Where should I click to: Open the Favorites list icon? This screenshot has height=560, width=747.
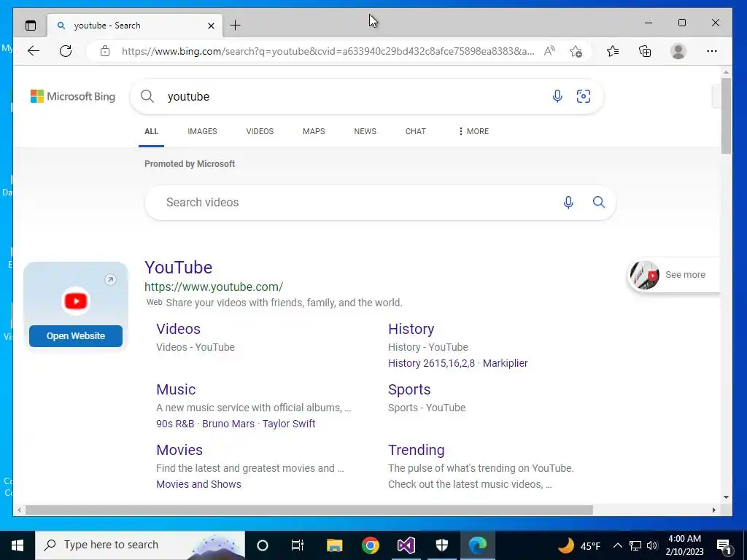(613, 51)
